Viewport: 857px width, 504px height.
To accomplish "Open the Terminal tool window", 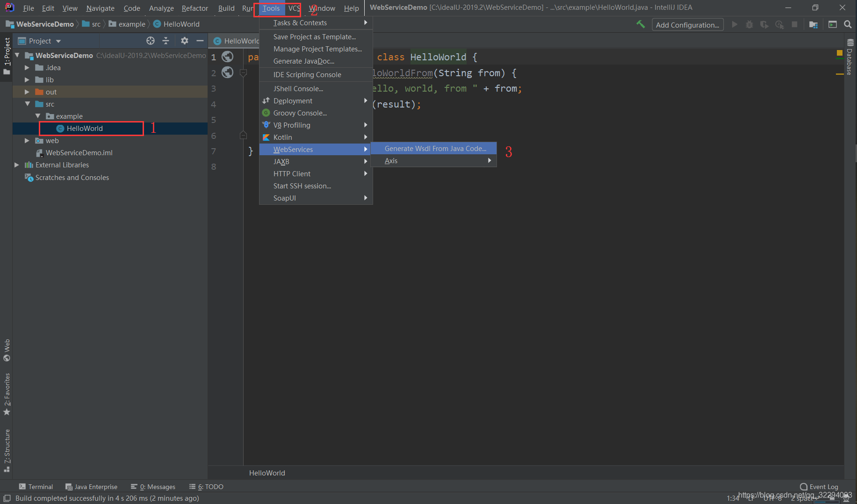I will [x=36, y=487].
